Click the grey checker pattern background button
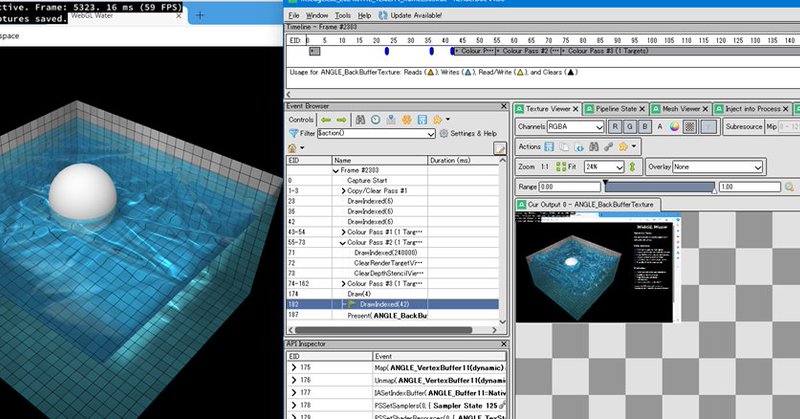 (690, 127)
